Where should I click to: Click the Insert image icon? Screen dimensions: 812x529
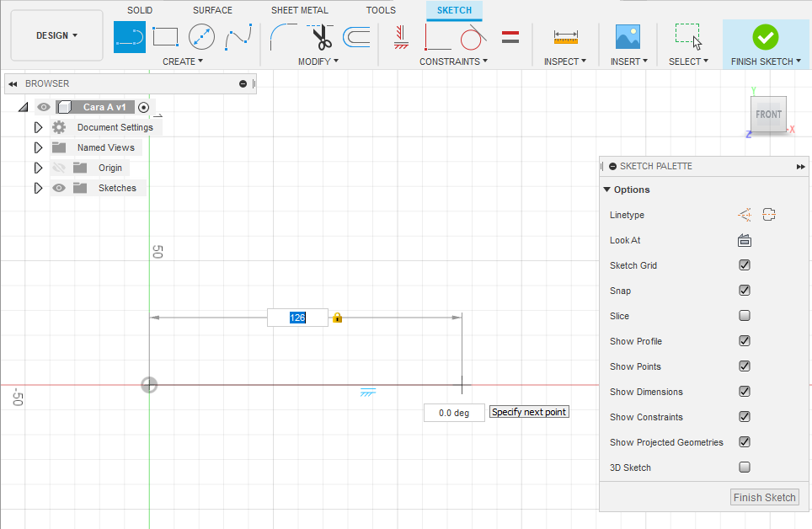click(628, 37)
